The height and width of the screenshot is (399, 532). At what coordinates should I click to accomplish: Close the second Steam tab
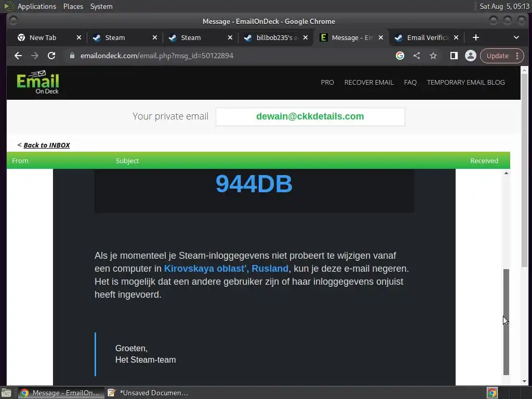(230, 37)
